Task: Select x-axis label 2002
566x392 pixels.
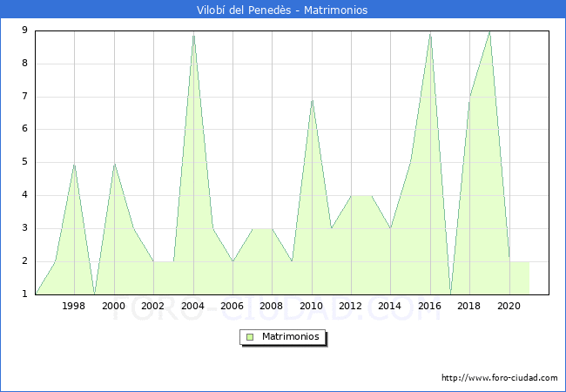Action: pyautogui.click(x=152, y=306)
